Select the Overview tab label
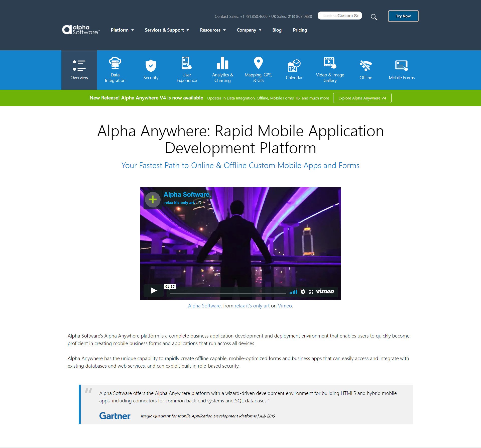The height and width of the screenshot is (448, 481). click(x=79, y=78)
